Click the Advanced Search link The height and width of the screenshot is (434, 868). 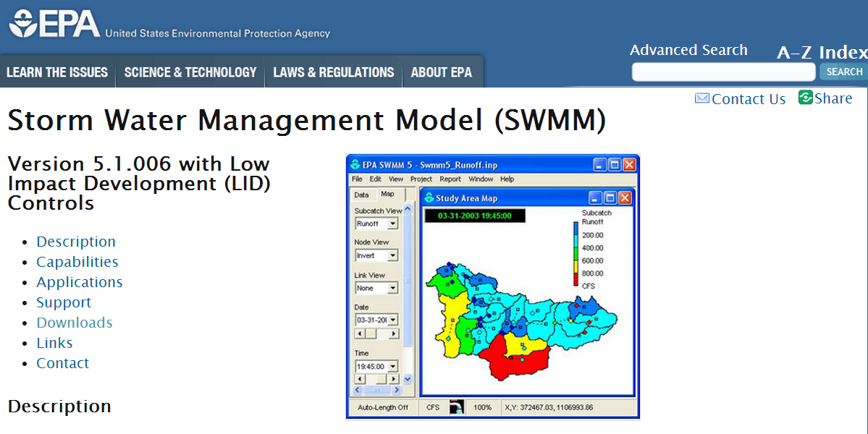[x=688, y=50]
